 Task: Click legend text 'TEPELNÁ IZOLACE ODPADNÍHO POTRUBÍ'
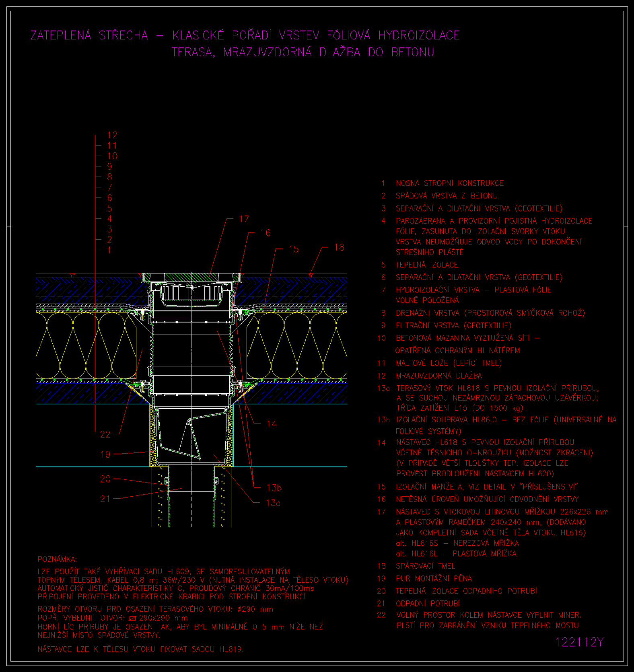pyautogui.click(x=466, y=591)
